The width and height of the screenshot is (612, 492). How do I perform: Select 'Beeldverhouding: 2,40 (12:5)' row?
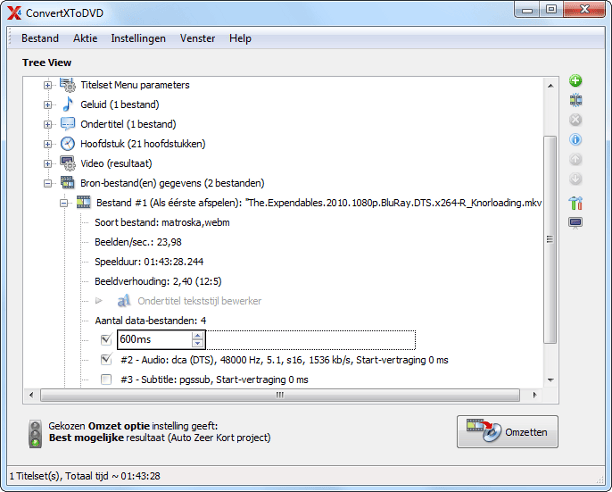158,281
